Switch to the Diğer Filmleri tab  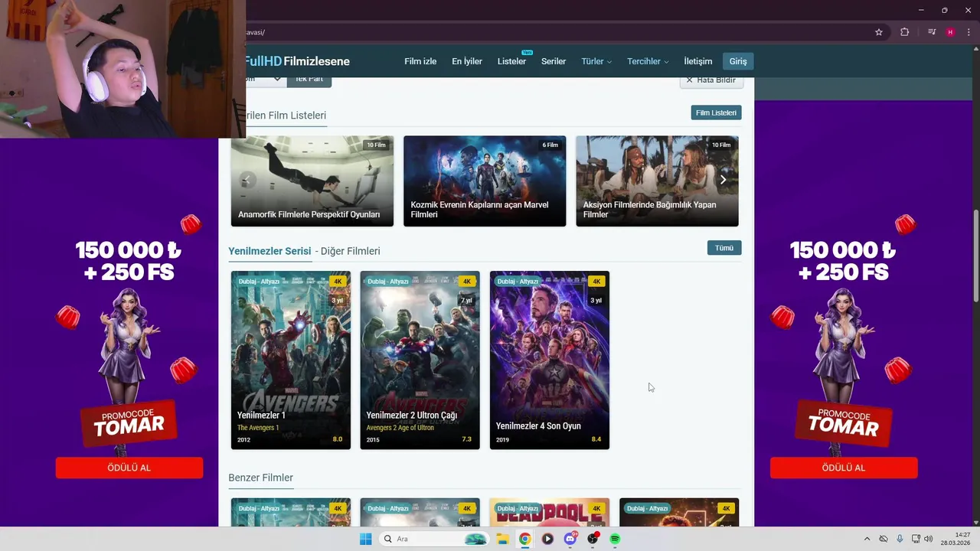(x=350, y=251)
